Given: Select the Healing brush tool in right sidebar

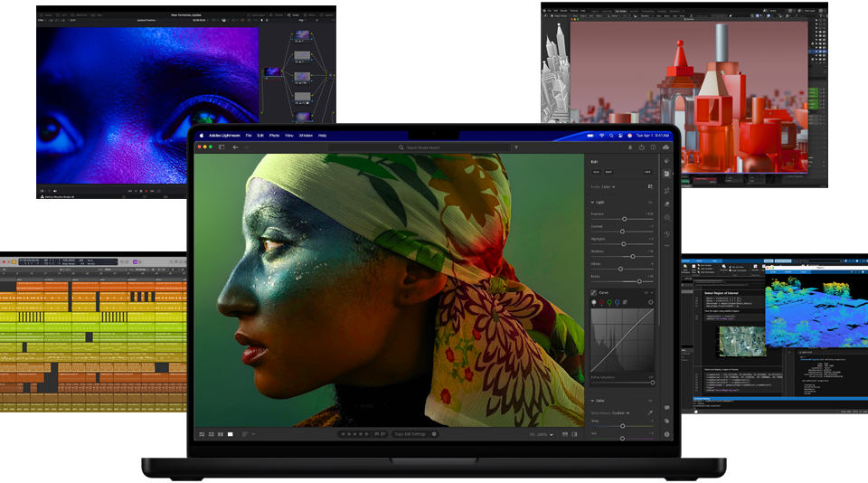Looking at the screenshot, I should pos(666,204).
